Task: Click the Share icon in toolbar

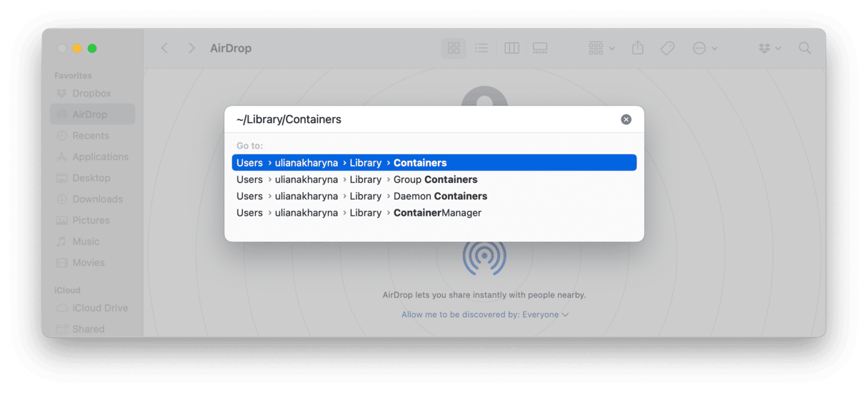Action: click(x=638, y=49)
